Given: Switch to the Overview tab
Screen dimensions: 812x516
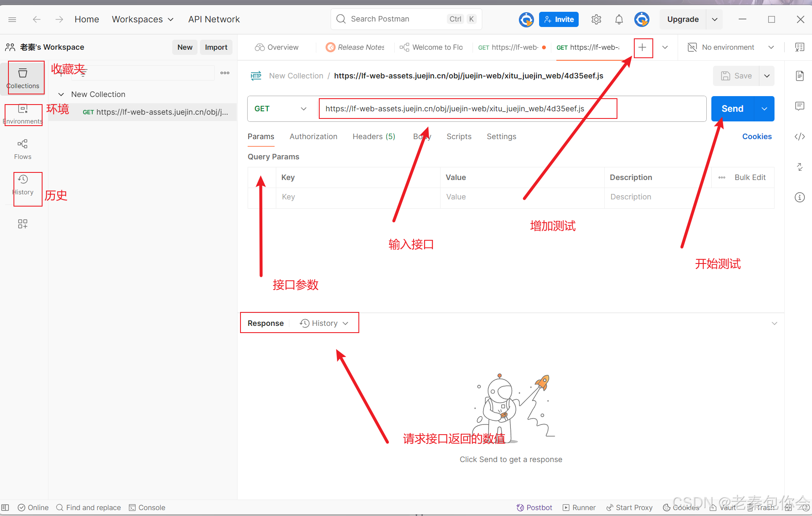Looking at the screenshot, I should click(277, 47).
